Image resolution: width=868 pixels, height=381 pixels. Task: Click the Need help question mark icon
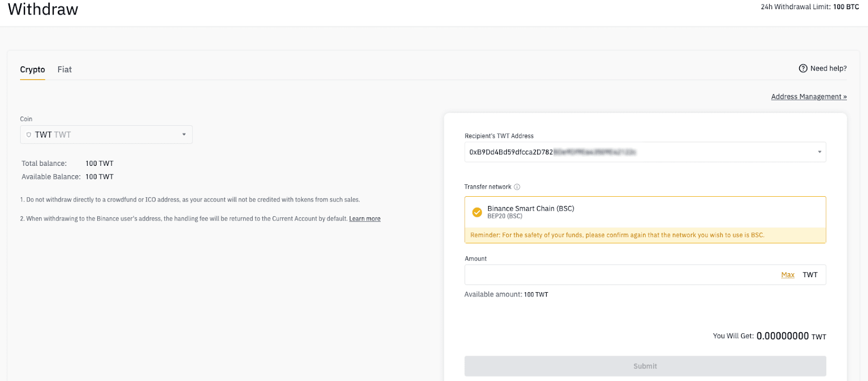click(803, 68)
